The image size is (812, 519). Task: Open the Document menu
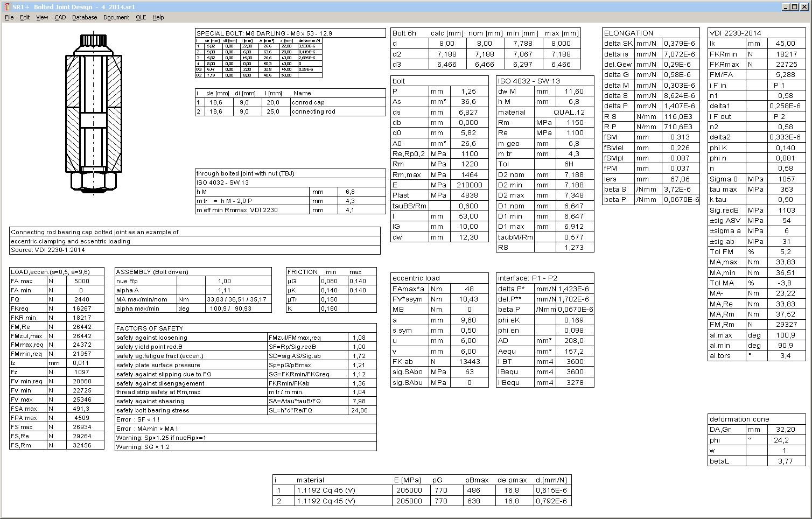point(115,17)
